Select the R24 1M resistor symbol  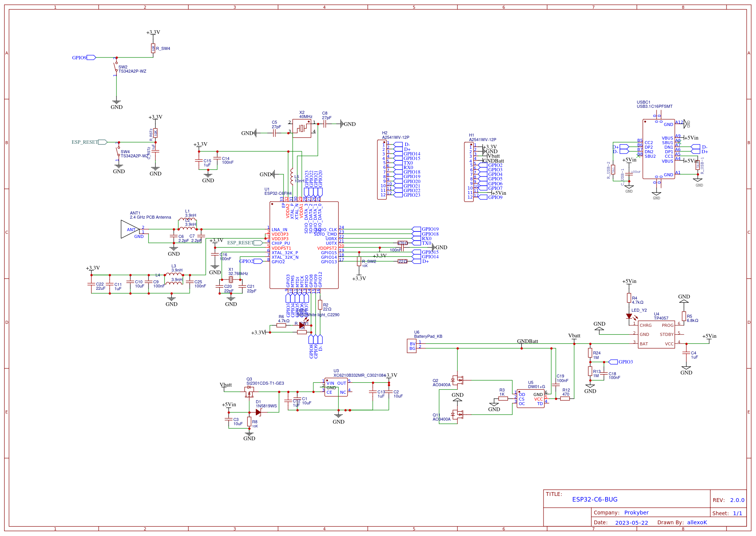click(590, 353)
